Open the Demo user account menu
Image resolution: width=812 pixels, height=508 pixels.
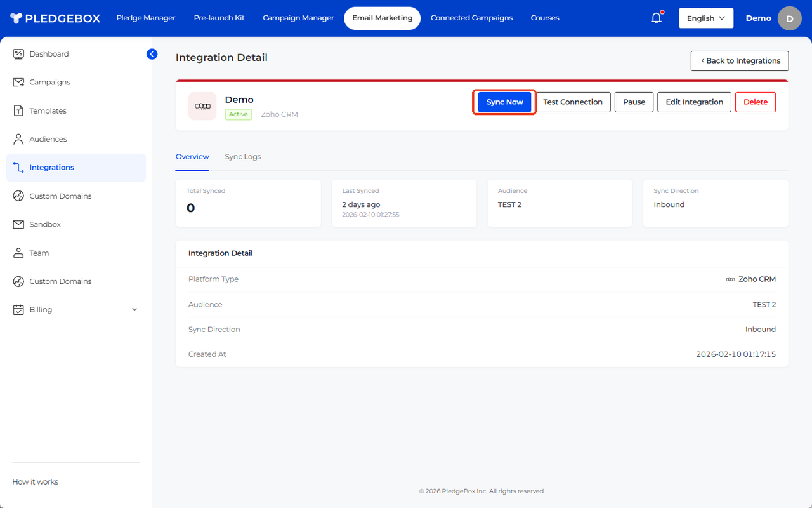tap(773, 18)
